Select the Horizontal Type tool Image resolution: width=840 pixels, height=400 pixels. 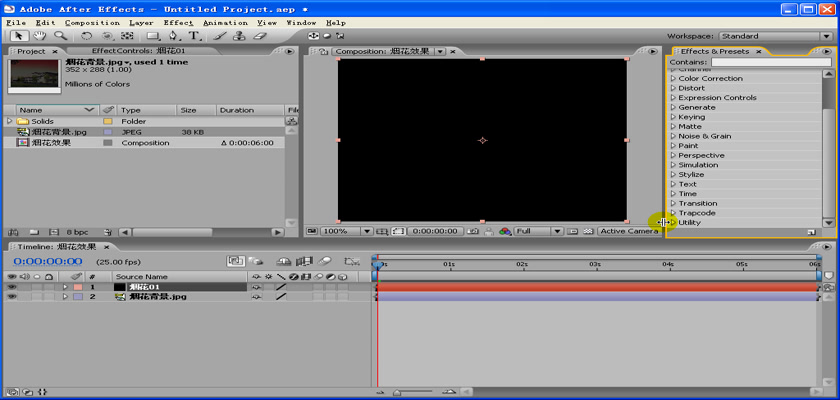pos(194,36)
